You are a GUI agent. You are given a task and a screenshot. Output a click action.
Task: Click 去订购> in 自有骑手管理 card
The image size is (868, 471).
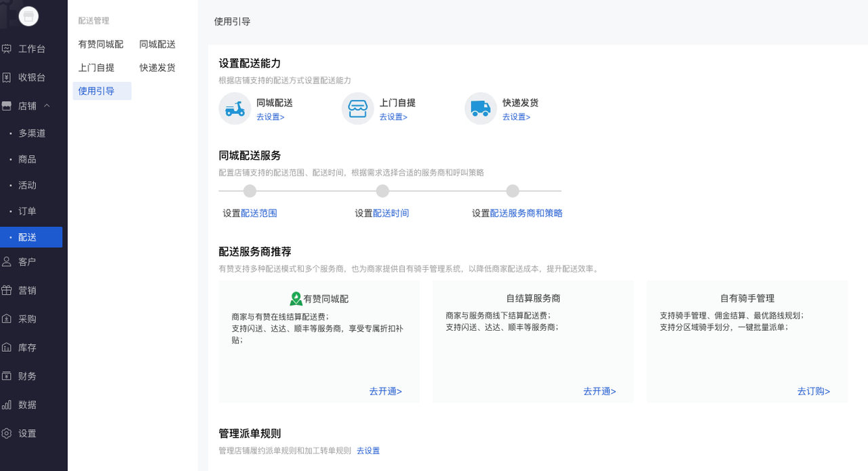[x=814, y=391]
